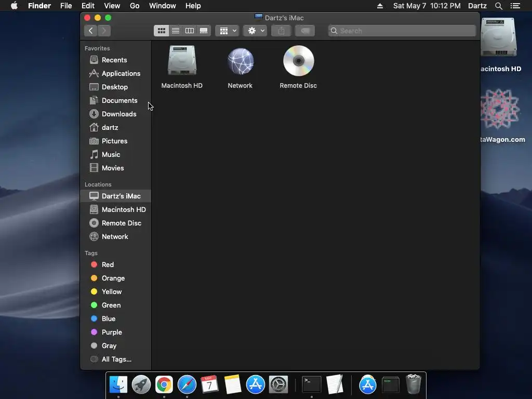Viewport: 532px width, 399px height.
Task: Select Desktop in sidebar
Action: (x=116, y=87)
